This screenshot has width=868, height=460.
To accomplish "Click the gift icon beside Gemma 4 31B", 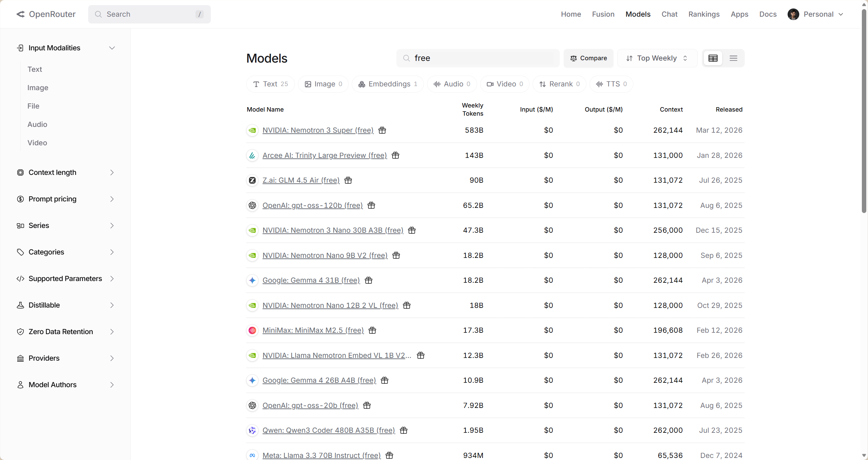I will 368,280.
